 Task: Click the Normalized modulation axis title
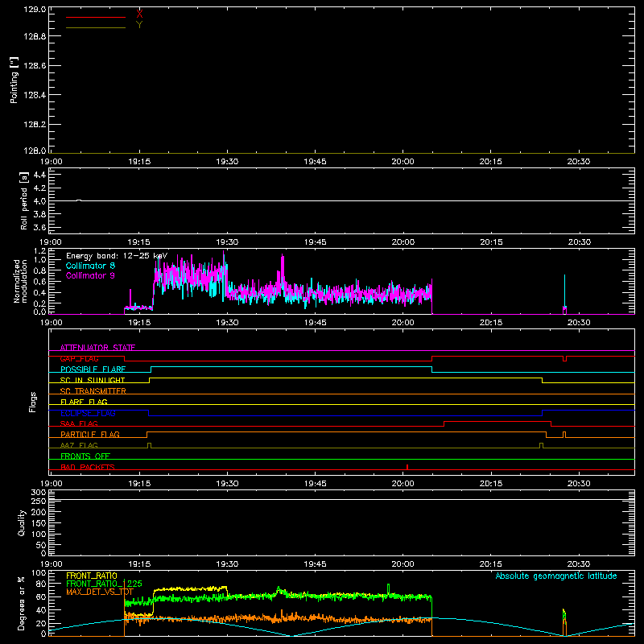[x=19, y=281]
